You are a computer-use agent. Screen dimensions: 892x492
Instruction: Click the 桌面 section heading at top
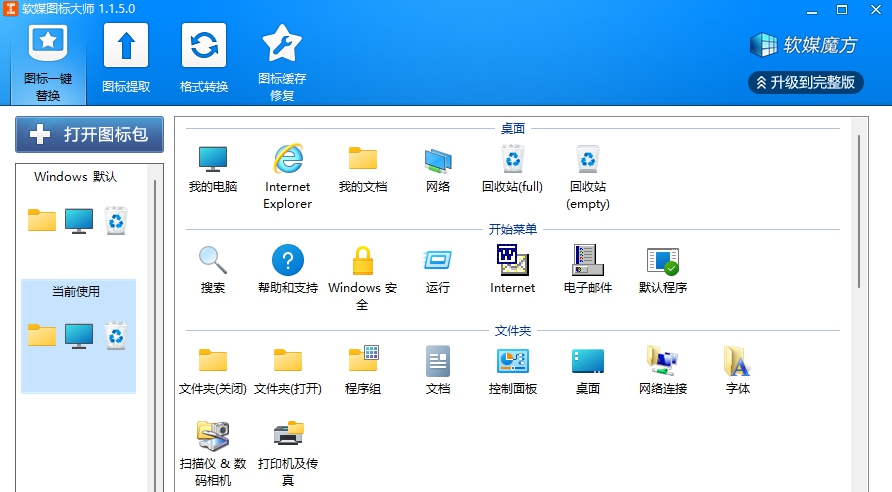[513, 129]
